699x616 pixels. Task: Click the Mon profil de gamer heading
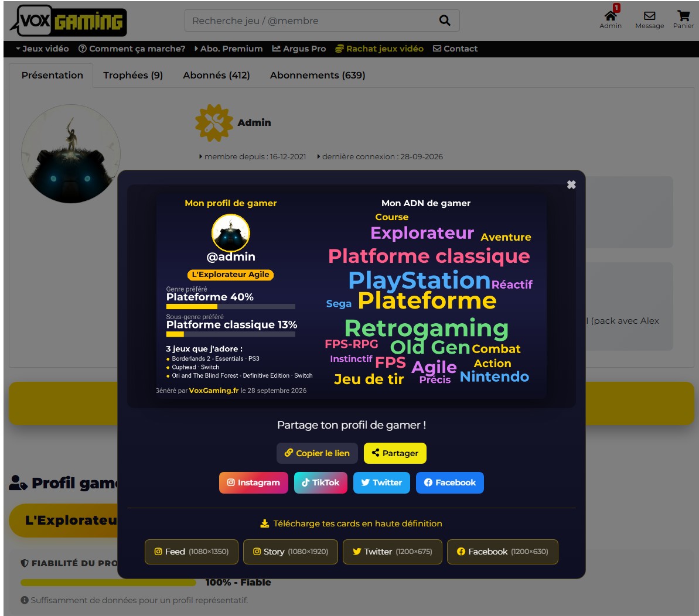click(230, 203)
